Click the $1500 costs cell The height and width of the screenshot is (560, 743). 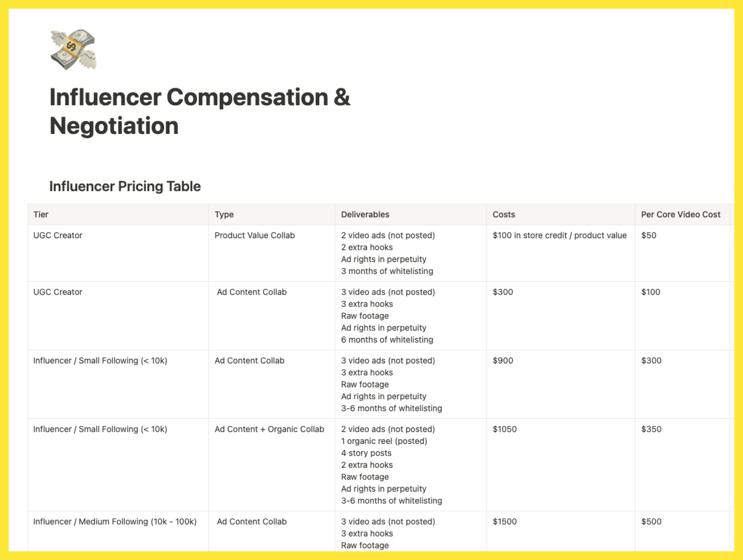[x=560, y=531]
